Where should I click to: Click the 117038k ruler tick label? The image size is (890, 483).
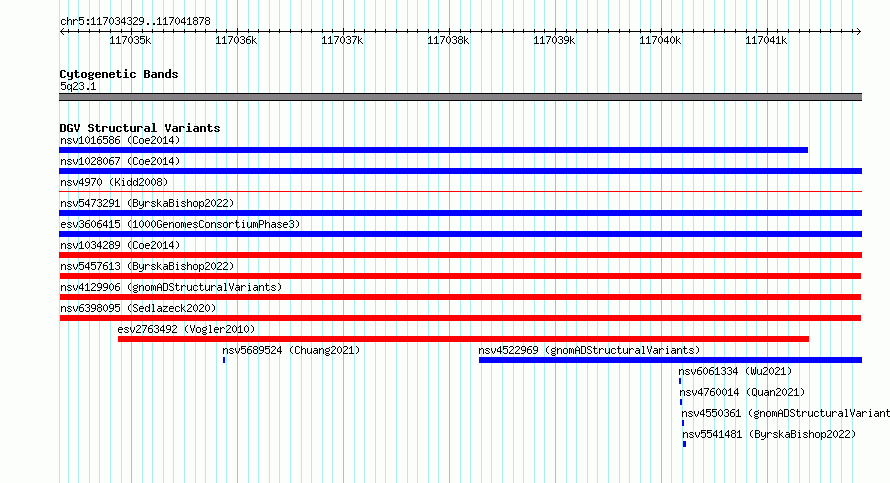point(448,40)
